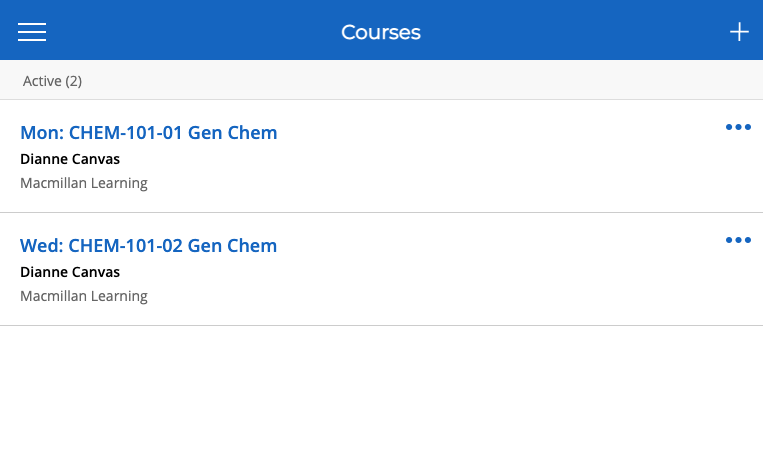Open Wed: CHEM-101-02 Gen Chem course
Image resolution: width=763 pixels, height=469 pixels.
pos(148,245)
